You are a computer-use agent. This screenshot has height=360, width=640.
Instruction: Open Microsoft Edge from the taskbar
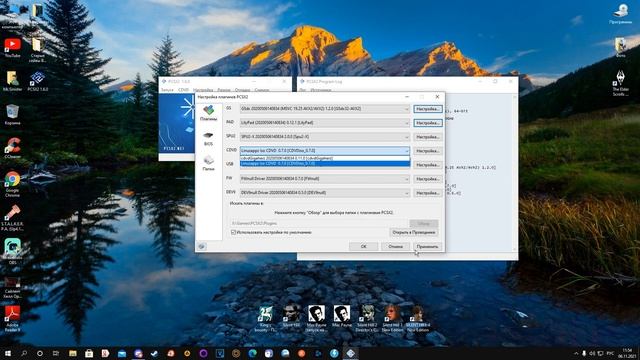pos(253,353)
